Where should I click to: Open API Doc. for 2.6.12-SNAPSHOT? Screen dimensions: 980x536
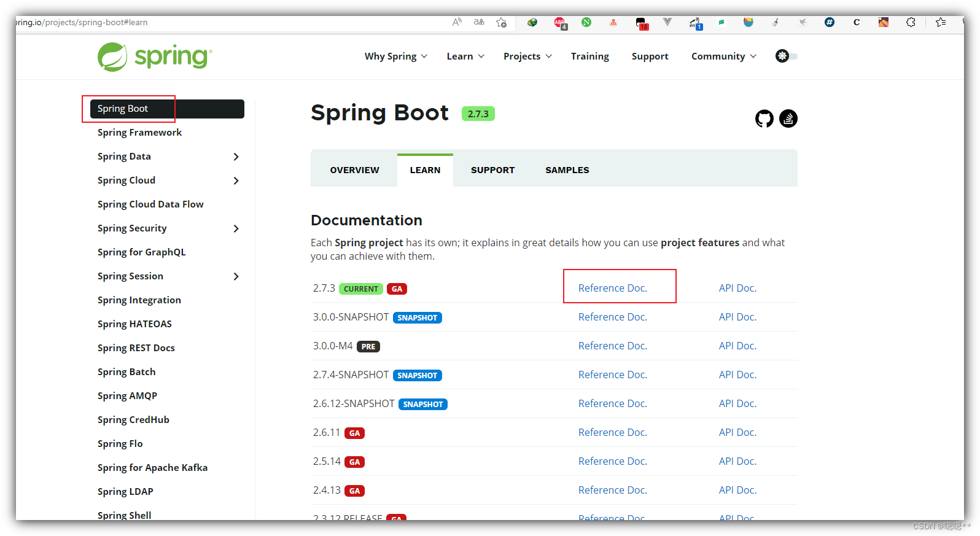click(737, 403)
